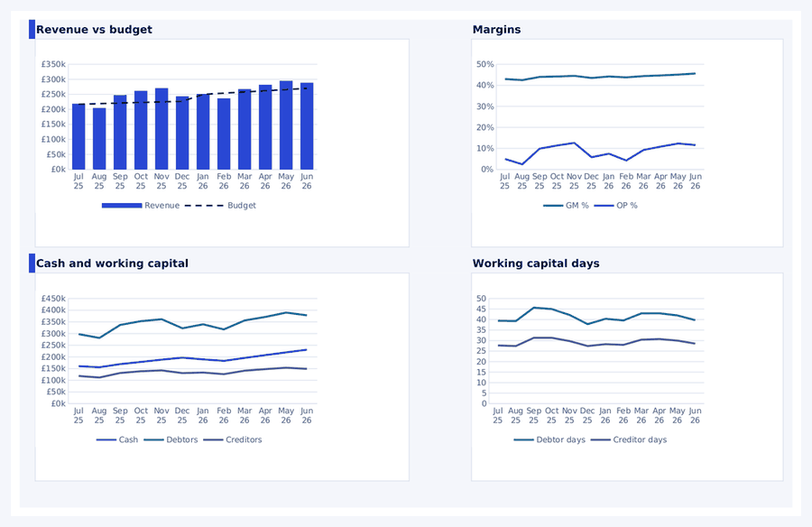Click the Sep 25 revenue bar
Viewport: 812px width, 527px height.
tap(120, 132)
